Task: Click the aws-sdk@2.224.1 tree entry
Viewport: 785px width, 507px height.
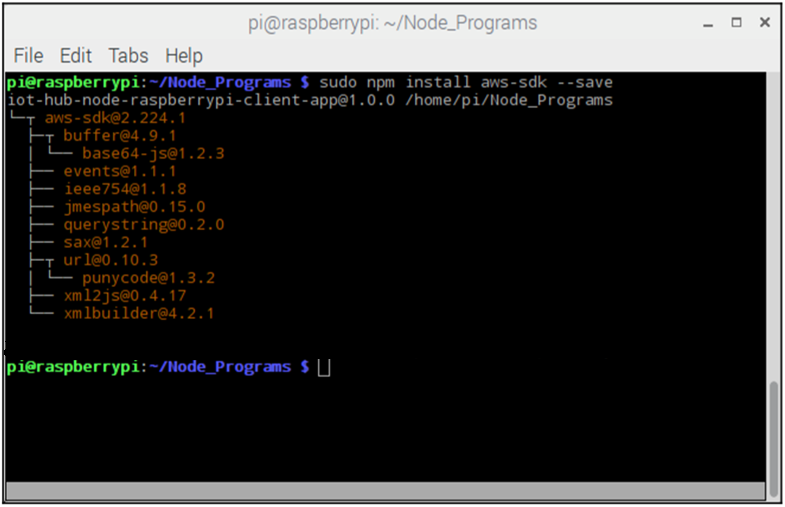Action: coord(115,118)
